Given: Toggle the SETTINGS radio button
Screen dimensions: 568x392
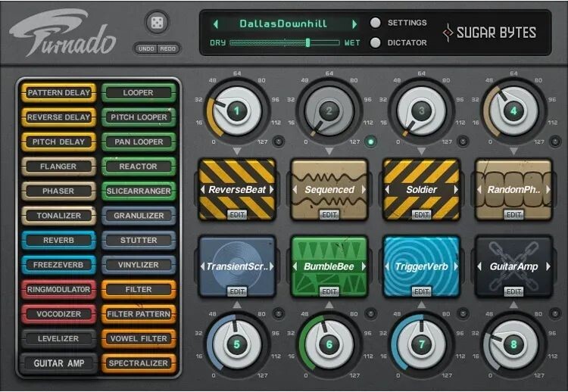Looking at the screenshot, I should tap(376, 23).
